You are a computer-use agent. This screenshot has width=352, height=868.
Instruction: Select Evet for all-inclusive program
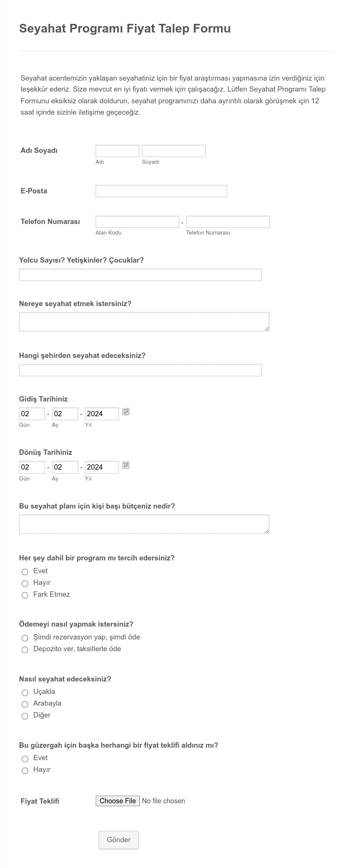(25, 572)
